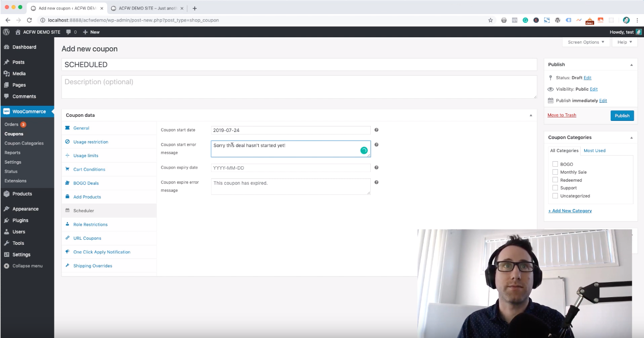Collapse the Coupon data panel

pyautogui.click(x=530, y=115)
